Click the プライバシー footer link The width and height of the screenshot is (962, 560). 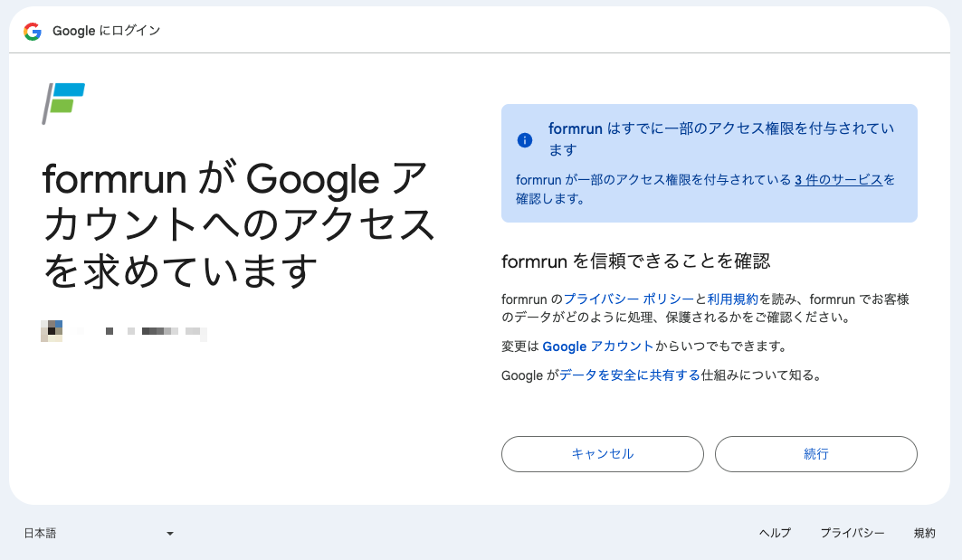pyautogui.click(x=852, y=533)
